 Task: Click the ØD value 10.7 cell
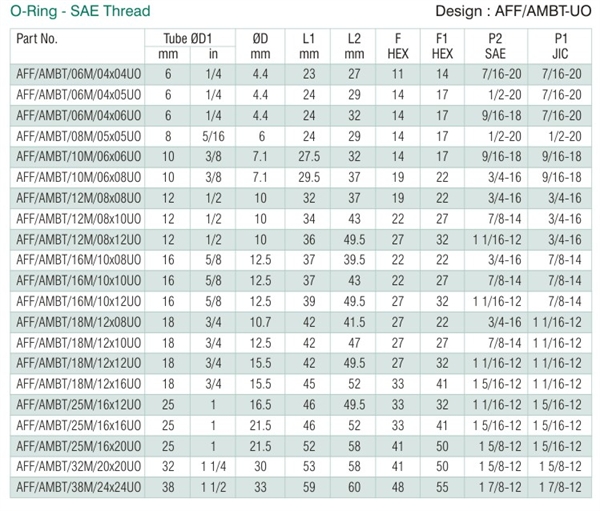(260, 322)
